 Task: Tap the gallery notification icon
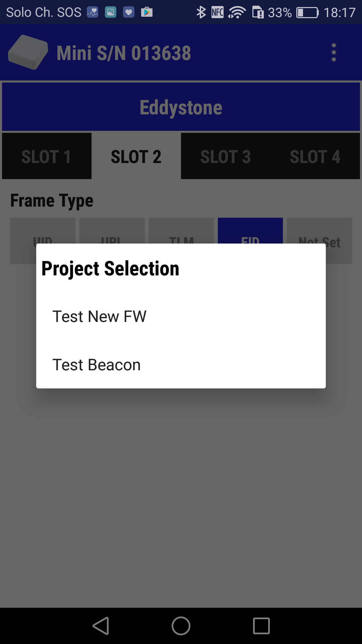[x=111, y=12]
